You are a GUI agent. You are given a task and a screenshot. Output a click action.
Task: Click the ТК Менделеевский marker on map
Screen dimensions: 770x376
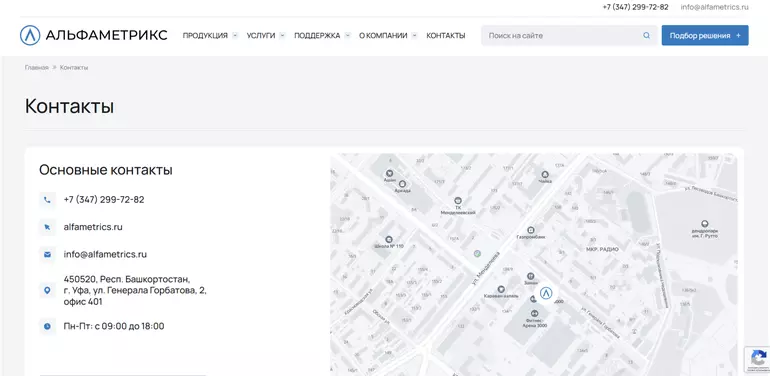click(x=458, y=200)
